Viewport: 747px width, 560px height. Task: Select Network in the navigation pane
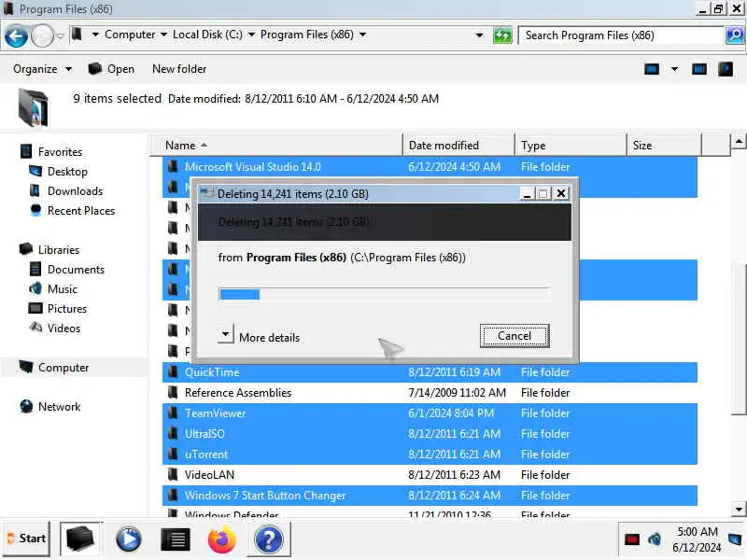point(59,407)
